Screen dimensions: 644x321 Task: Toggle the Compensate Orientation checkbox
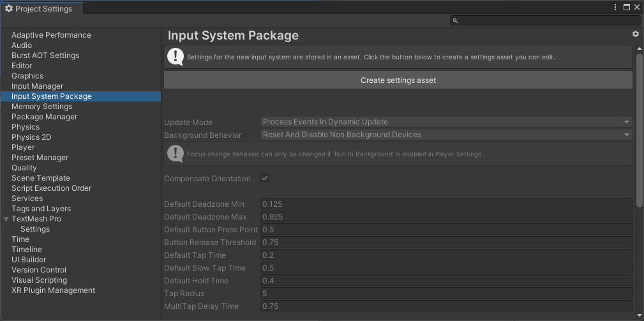[265, 178]
